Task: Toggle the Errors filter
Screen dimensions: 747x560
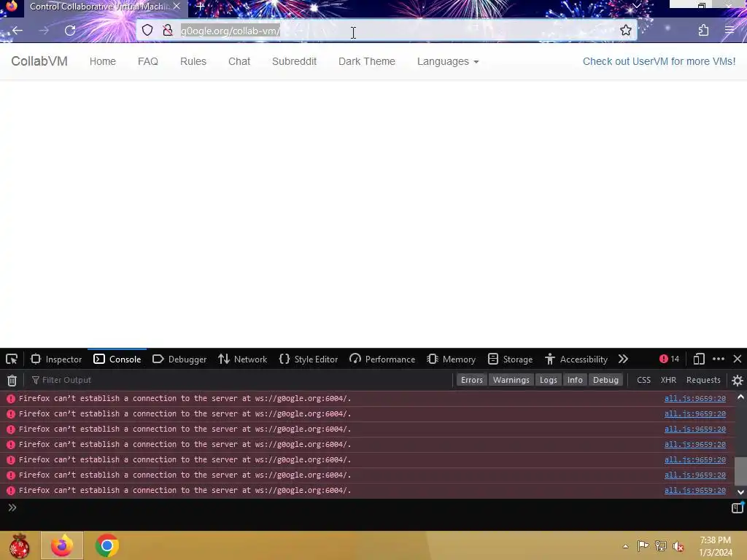Action: point(472,380)
